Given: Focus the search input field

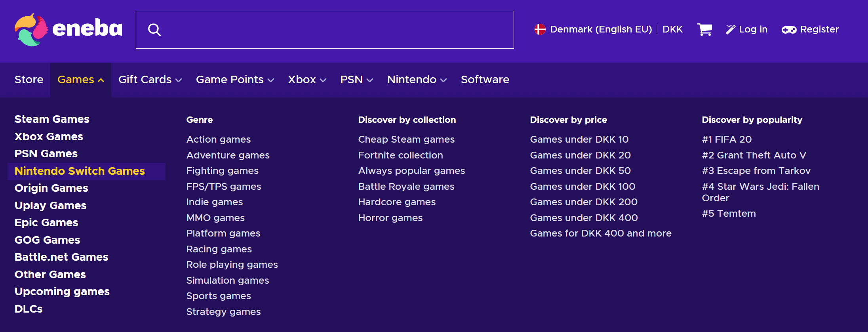Looking at the screenshot, I should pyautogui.click(x=325, y=30).
